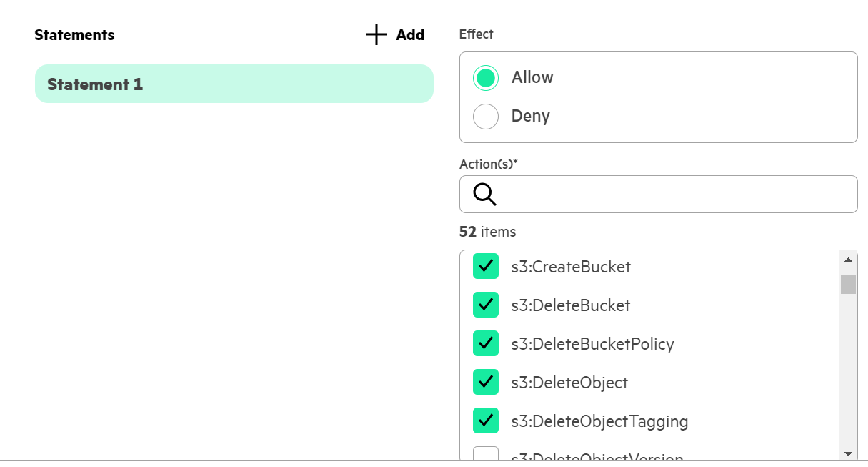Click the plus icon beside Add

tap(376, 34)
